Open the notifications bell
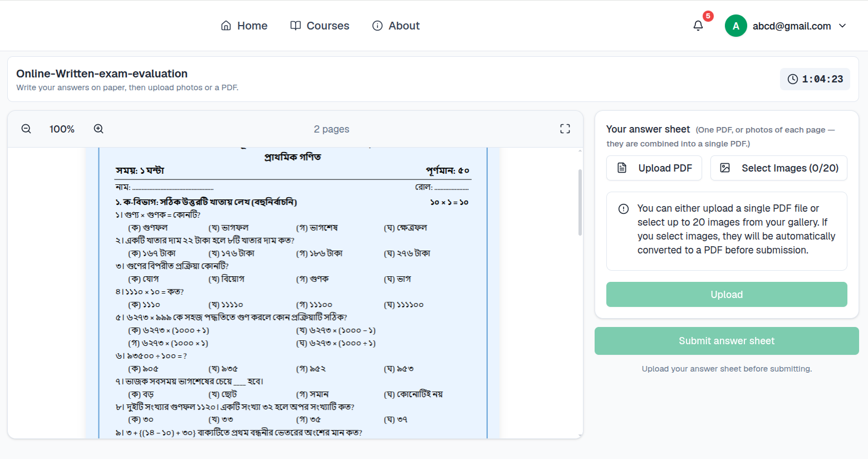The width and height of the screenshot is (868, 459). 698,26
